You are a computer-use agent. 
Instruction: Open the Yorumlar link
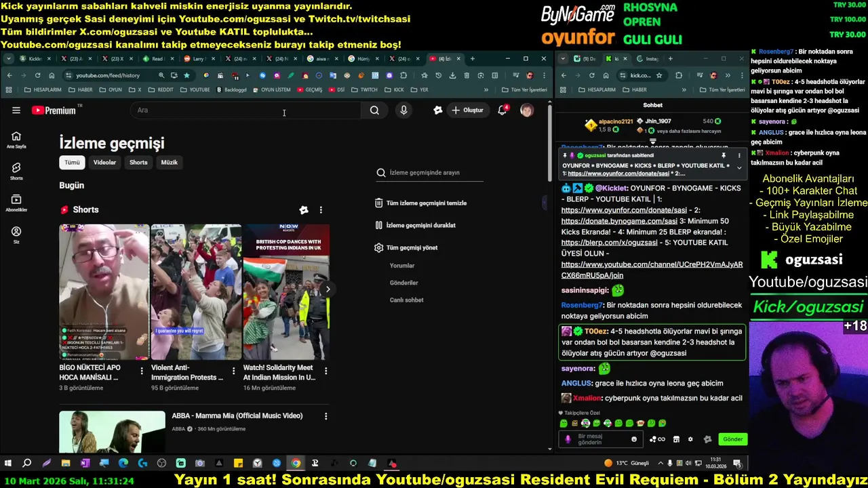click(402, 266)
